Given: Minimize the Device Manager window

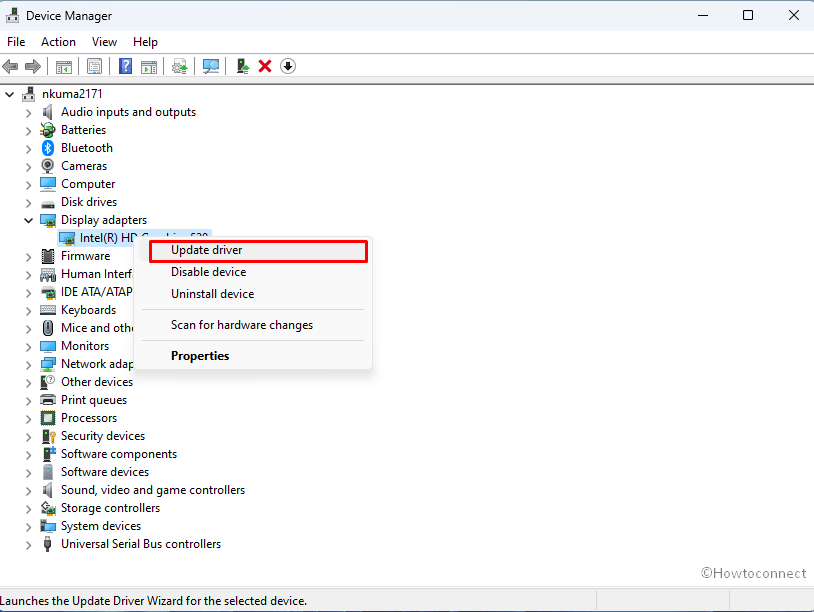Looking at the screenshot, I should pos(703,16).
